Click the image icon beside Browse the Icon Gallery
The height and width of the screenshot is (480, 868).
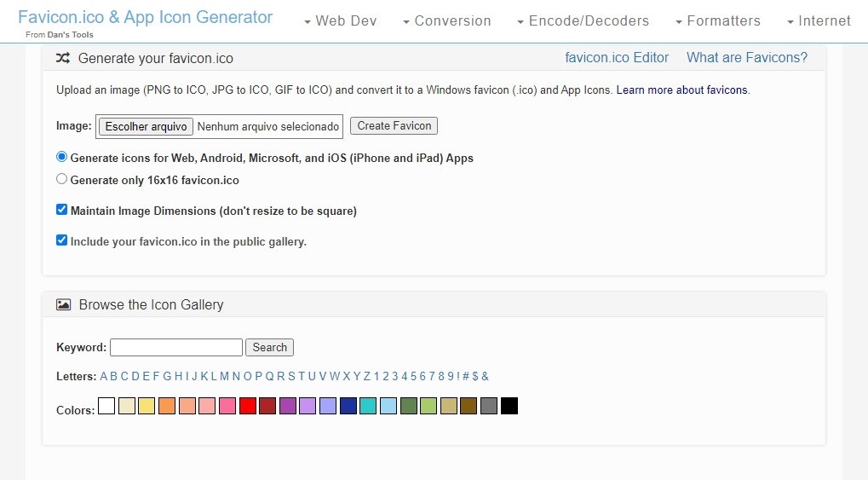[63, 304]
